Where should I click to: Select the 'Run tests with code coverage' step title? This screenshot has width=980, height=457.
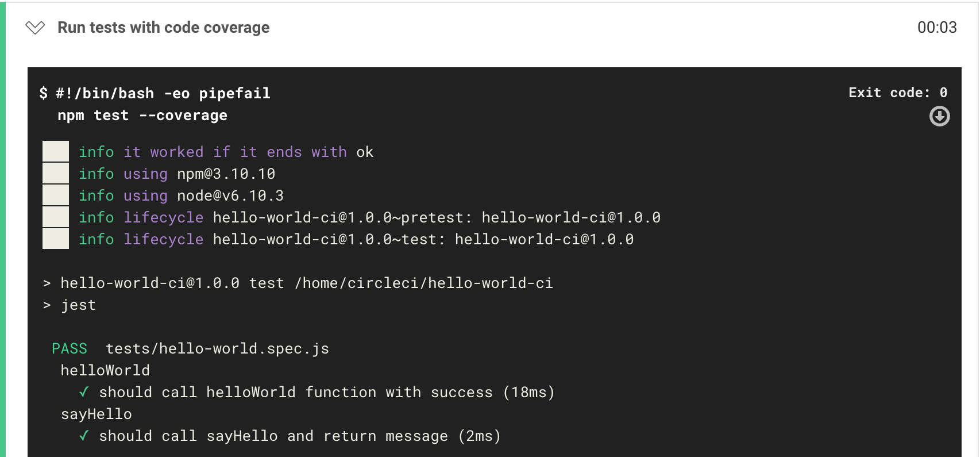point(163,27)
